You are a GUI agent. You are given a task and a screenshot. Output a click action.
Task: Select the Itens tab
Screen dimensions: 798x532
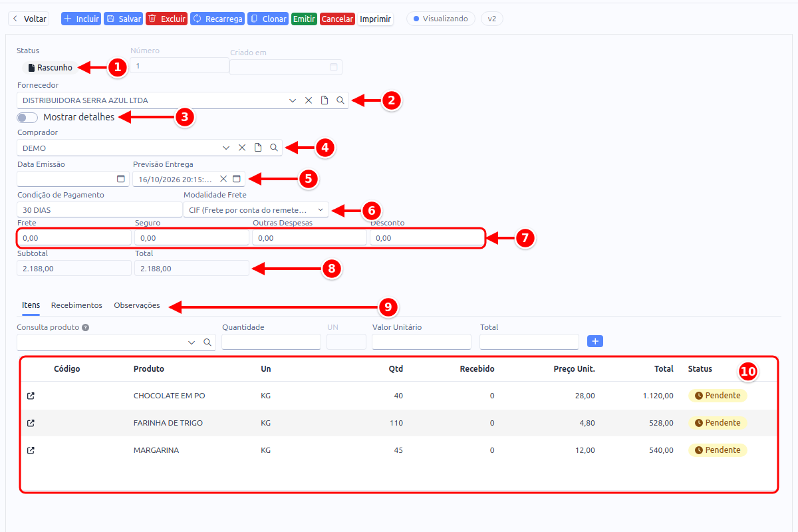click(x=31, y=305)
